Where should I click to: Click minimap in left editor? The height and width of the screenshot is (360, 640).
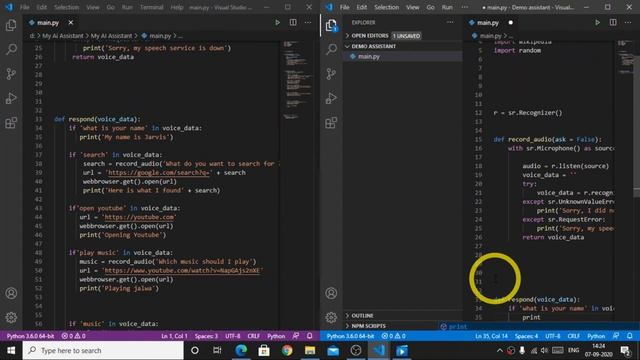pyautogui.click(x=297, y=80)
